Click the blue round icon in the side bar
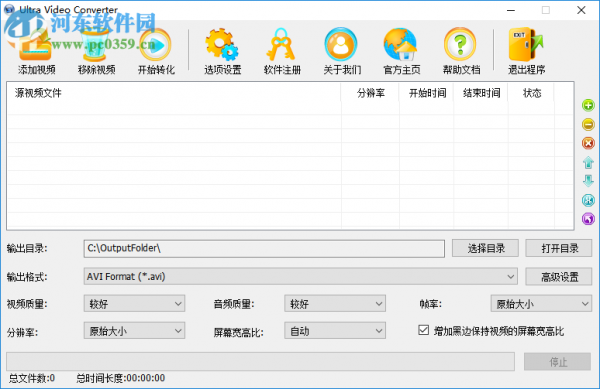The width and height of the screenshot is (600, 389). click(588, 200)
